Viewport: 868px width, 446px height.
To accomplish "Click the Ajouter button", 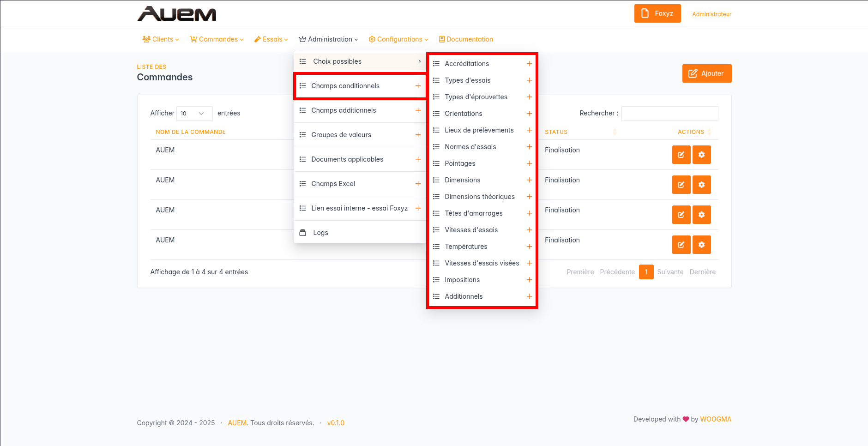I will coord(706,73).
